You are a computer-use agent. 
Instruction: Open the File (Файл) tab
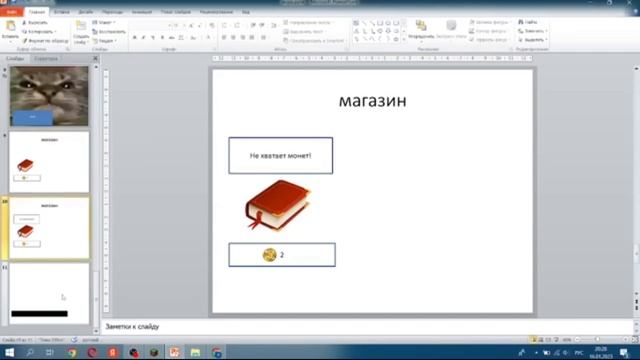point(11,12)
